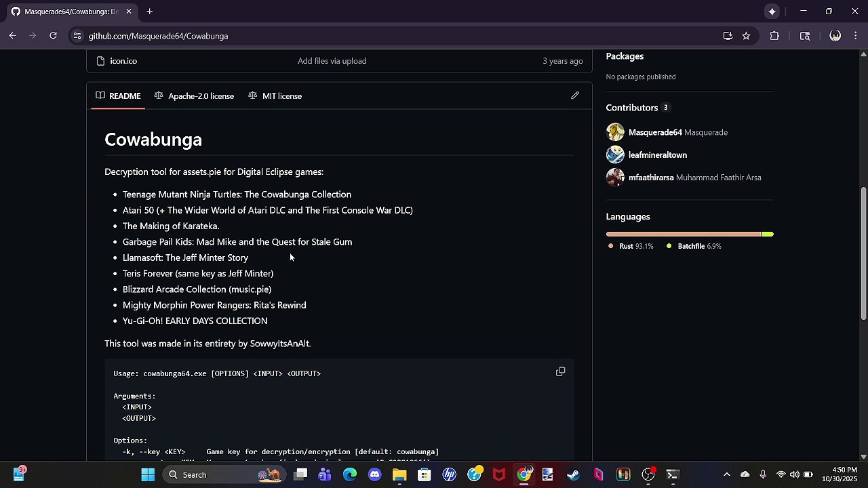Filter repository by Batchfile language

(x=694, y=246)
